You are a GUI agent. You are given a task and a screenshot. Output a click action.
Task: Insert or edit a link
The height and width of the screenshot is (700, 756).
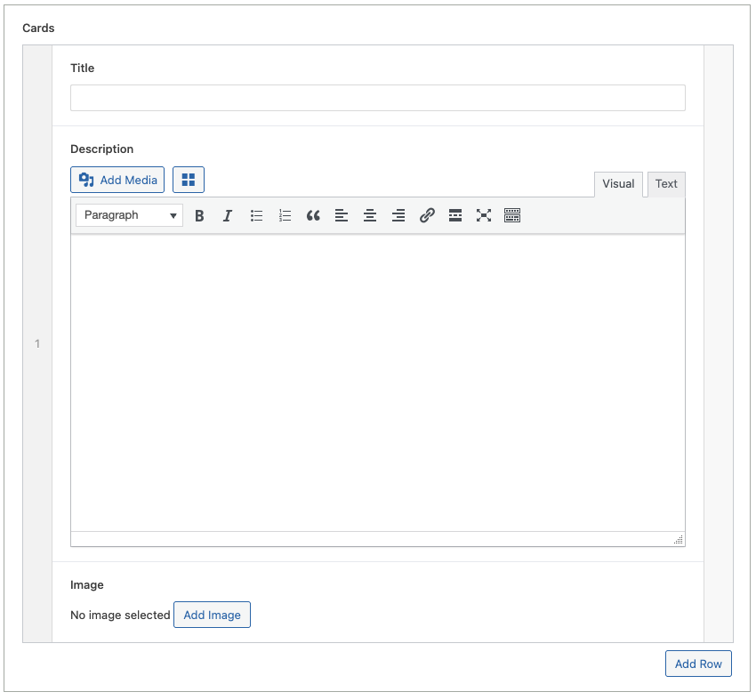(427, 215)
